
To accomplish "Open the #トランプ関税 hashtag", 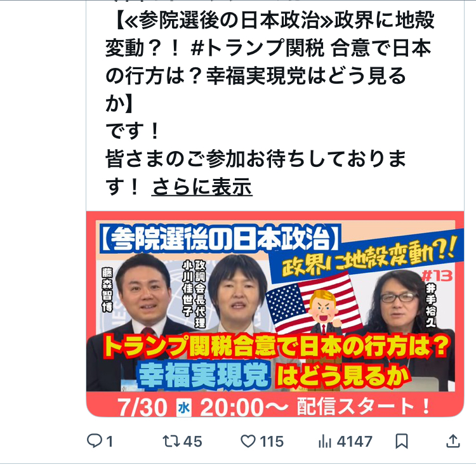I will [258, 48].
